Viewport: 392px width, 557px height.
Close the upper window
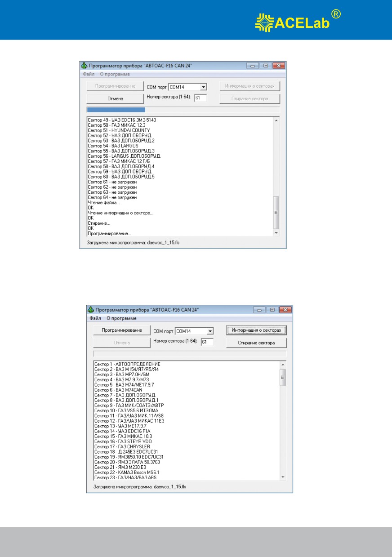point(279,66)
